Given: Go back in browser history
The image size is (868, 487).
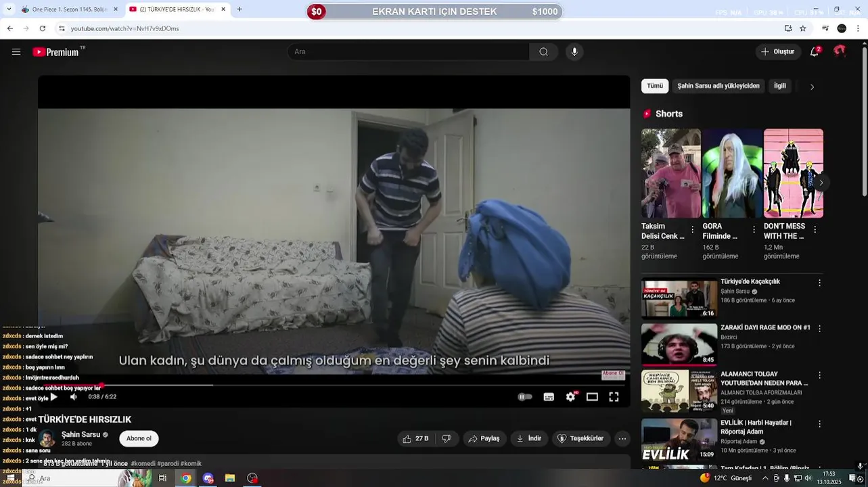Looking at the screenshot, I should [9, 28].
